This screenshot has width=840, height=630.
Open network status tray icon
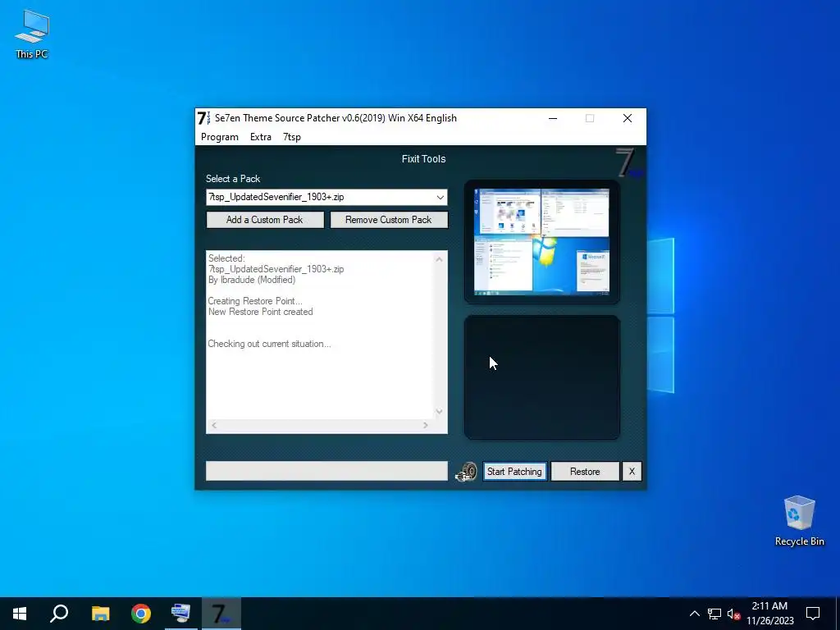coord(714,614)
